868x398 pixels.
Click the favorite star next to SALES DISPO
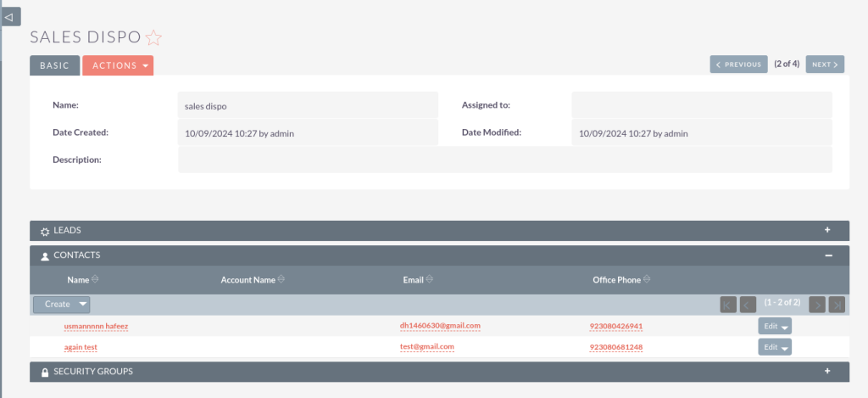pos(153,37)
